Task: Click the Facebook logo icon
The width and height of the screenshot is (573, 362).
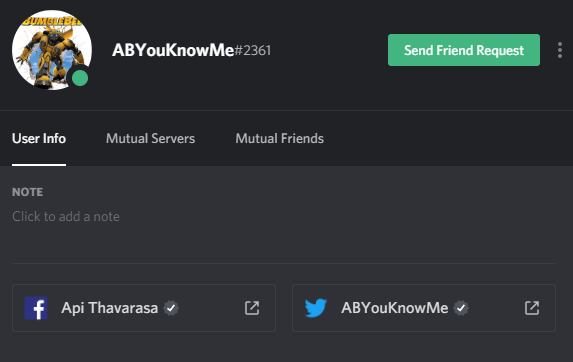Action: point(36,308)
